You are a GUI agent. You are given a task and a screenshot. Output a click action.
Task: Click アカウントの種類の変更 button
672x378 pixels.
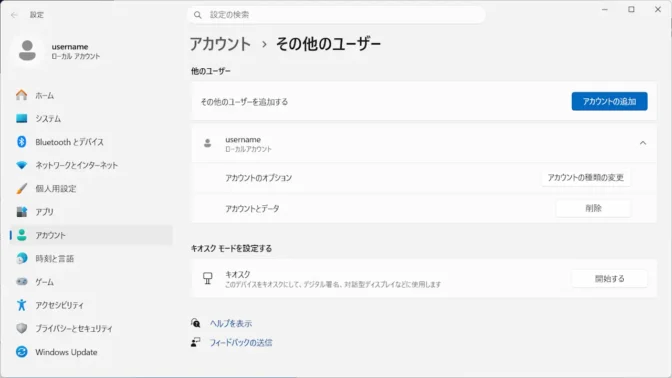pyautogui.click(x=585, y=177)
